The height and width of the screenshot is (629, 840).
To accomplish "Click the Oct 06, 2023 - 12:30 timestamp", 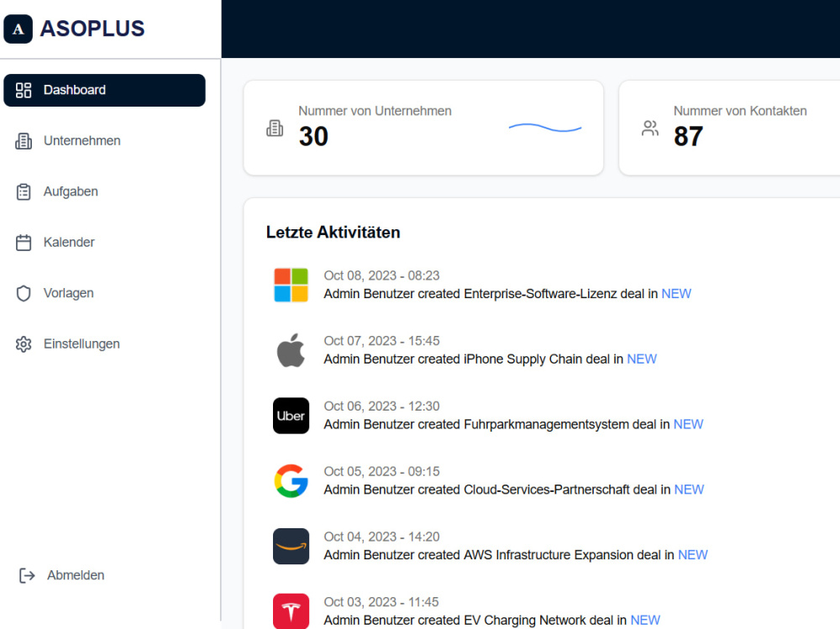I will point(381,406).
